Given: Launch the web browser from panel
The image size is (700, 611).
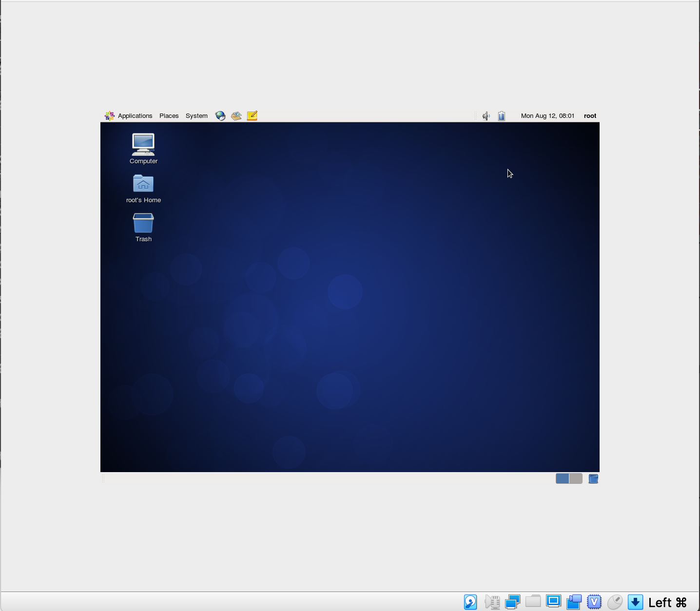Looking at the screenshot, I should [220, 116].
